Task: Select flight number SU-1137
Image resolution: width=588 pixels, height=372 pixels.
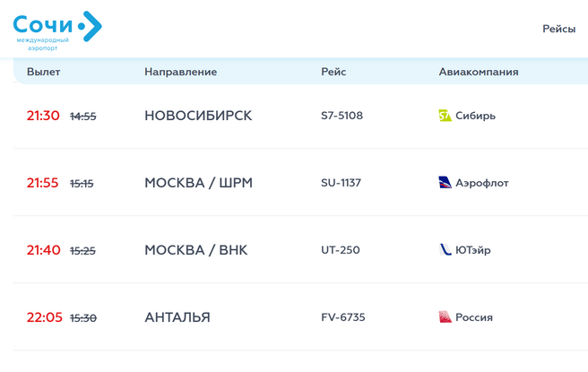Action: pyautogui.click(x=341, y=183)
